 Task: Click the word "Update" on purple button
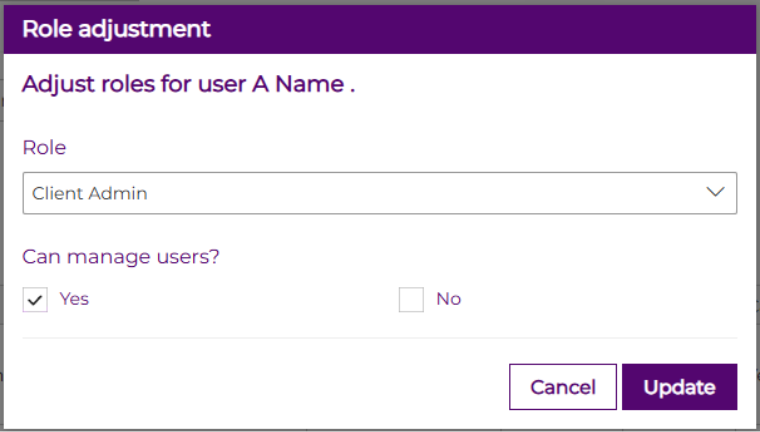[679, 387]
